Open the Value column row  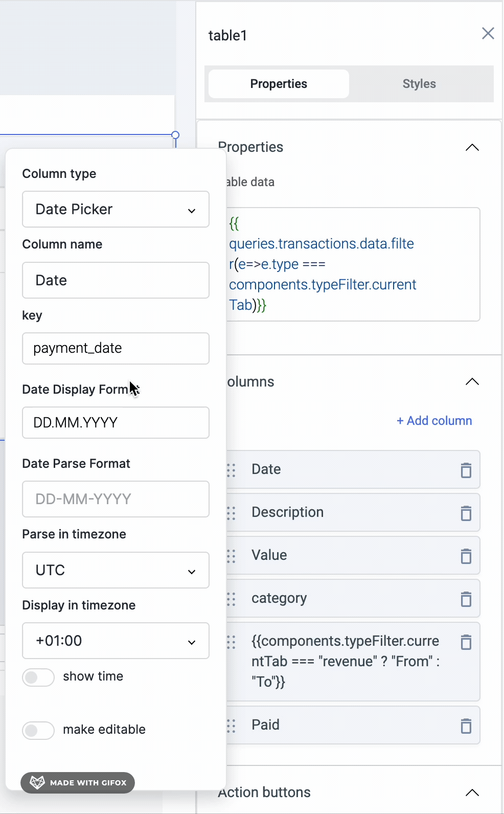(353, 555)
